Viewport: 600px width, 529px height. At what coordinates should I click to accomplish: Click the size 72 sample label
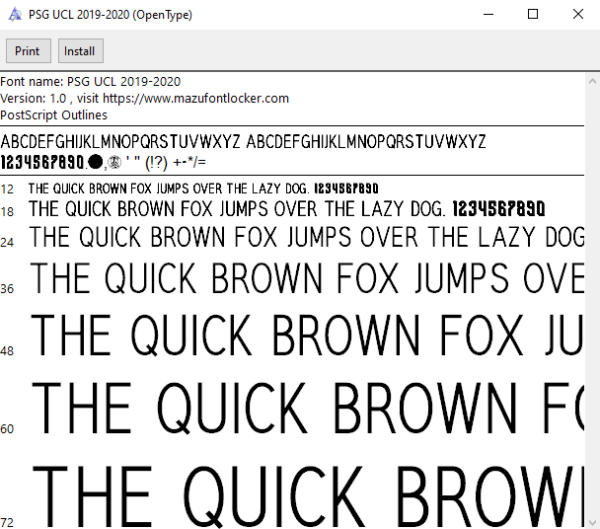pyautogui.click(x=7, y=522)
